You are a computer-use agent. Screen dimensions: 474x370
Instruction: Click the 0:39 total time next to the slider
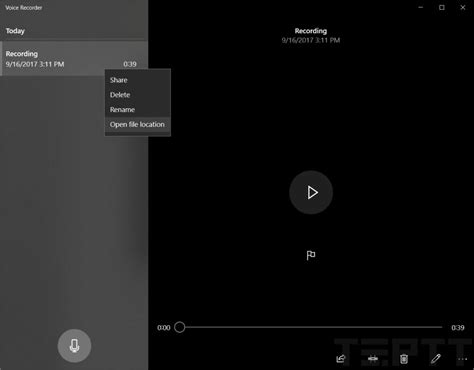(458, 328)
